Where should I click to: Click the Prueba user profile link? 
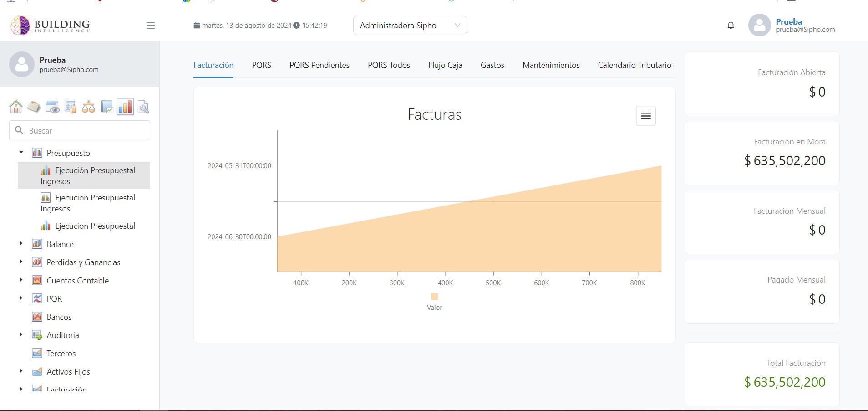click(789, 22)
